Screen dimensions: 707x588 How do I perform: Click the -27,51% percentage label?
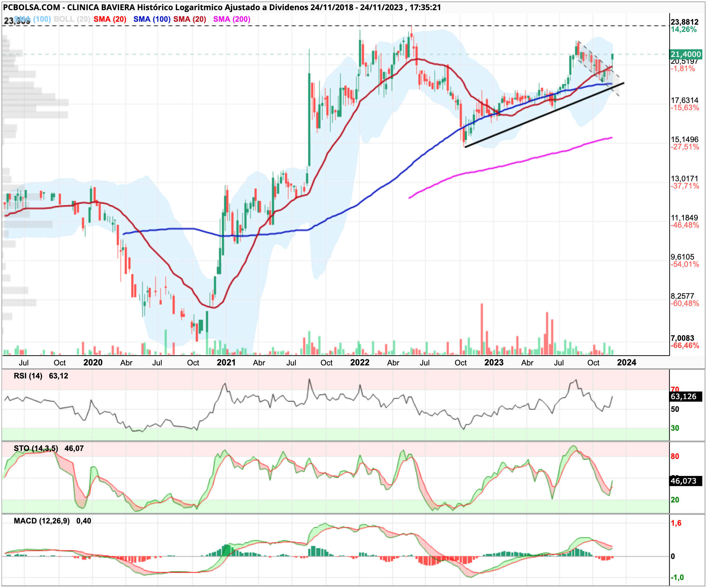point(685,147)
